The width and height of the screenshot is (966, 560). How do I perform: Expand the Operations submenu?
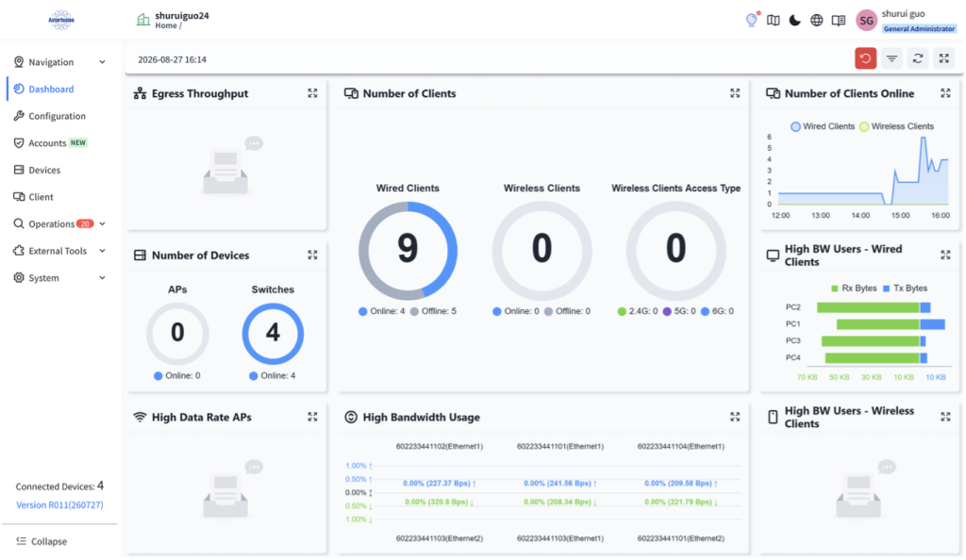coord(59,224)
